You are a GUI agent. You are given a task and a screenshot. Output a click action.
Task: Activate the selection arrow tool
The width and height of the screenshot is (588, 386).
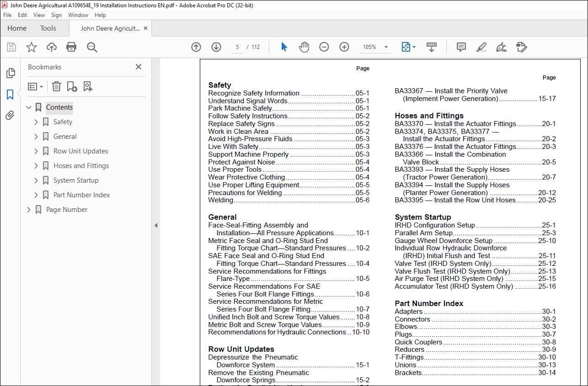pyautogui.click(x=284, y=47)
